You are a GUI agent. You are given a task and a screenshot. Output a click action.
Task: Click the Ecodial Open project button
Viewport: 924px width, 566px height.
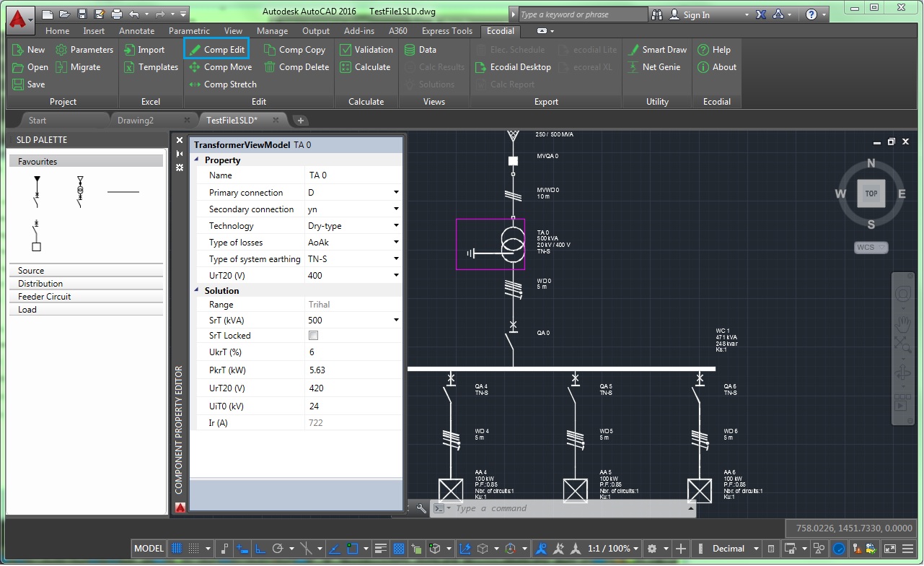[x=30, y=67]
